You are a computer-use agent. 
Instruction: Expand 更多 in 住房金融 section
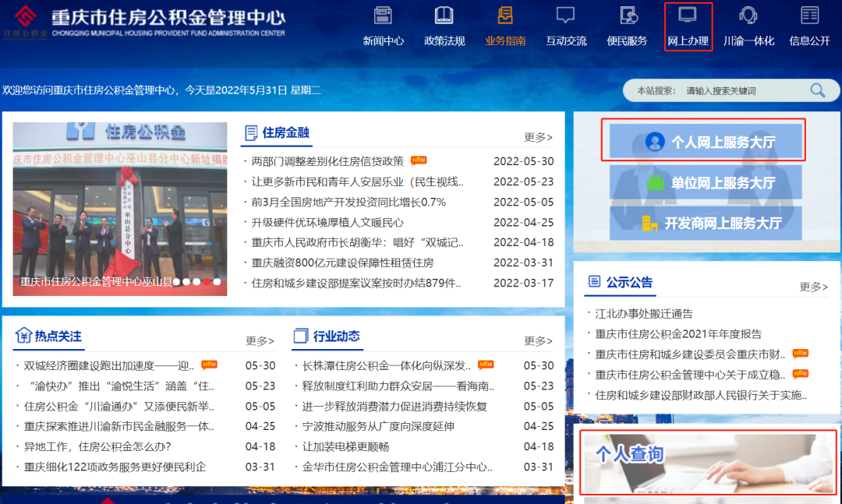pos(538,137)
